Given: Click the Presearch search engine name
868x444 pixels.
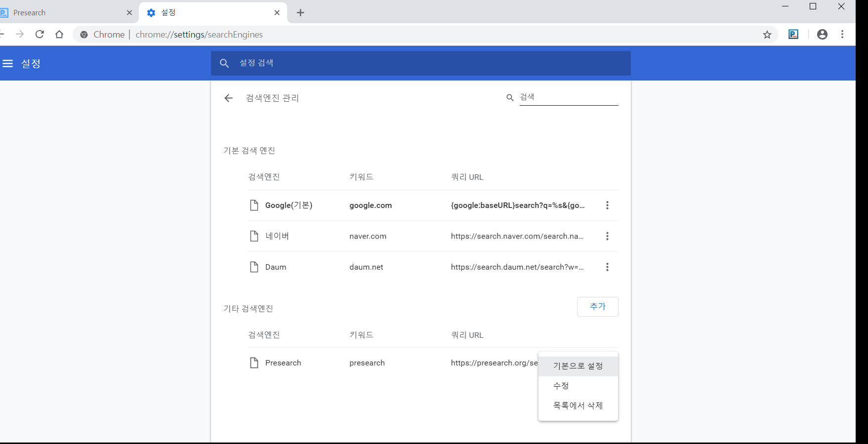Looking at the screenshot, I should 283,363.
